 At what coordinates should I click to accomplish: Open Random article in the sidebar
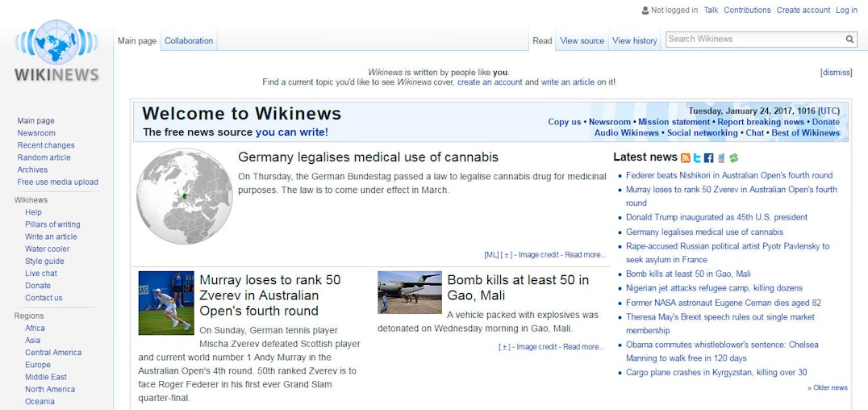tap(44, 157)
